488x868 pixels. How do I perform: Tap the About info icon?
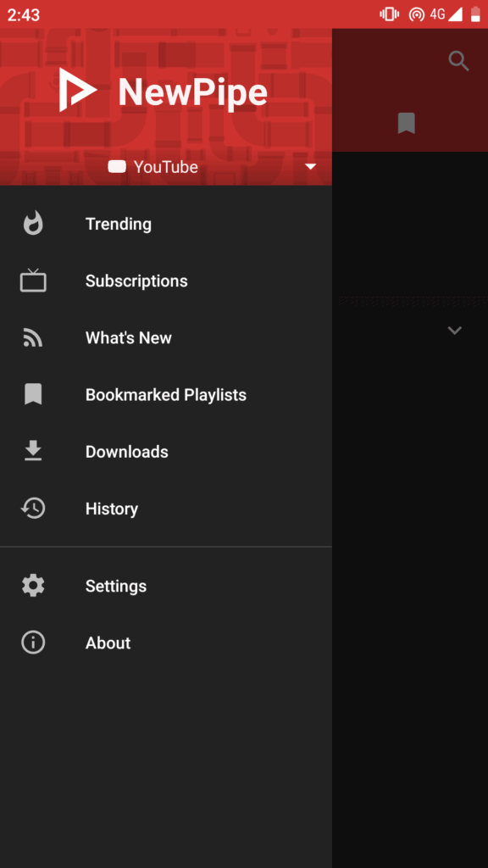(33, 643)
